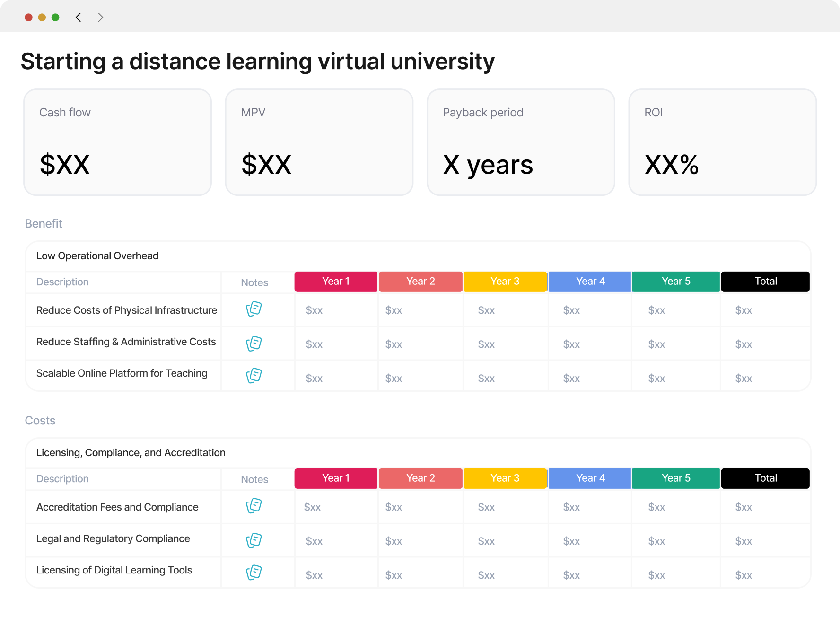Click Total value for Scalable Online Platform row
840x617 pixels.
pos(744,379)
